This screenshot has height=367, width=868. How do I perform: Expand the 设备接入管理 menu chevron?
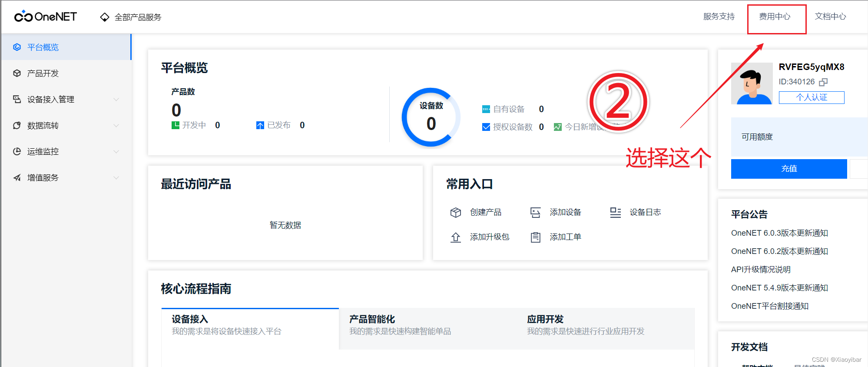[116, 99]
